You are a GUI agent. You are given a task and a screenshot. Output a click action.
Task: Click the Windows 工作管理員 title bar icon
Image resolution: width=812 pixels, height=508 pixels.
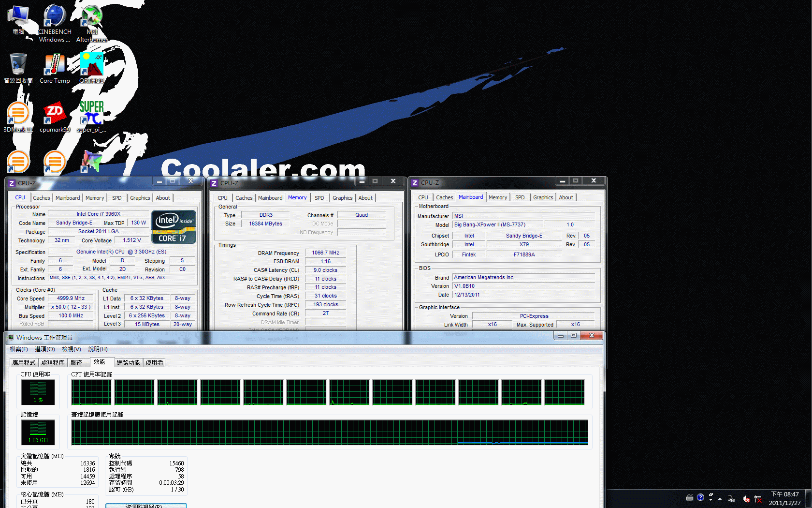11,337
